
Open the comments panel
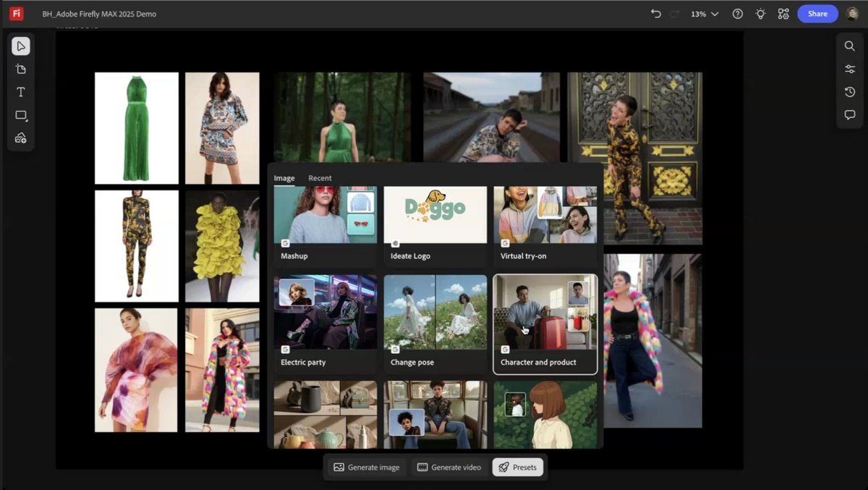pos(849,114)
